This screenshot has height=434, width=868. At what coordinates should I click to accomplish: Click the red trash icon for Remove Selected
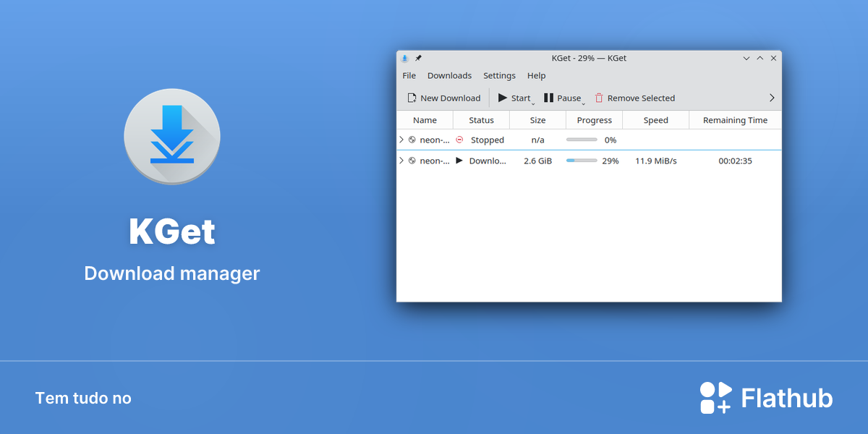pos(599,98)
